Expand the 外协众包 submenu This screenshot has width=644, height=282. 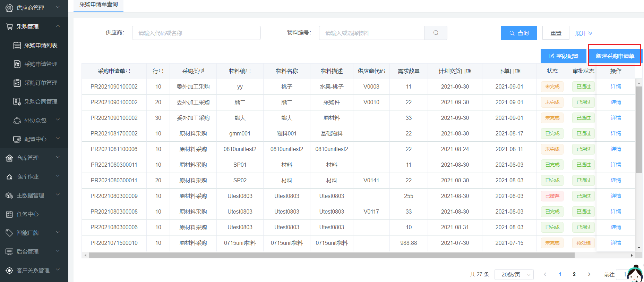pyautogui.click(x=35, y=121)
